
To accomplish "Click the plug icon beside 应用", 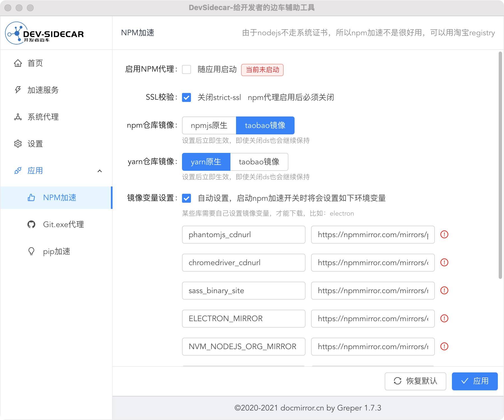I will pyautogui.click(x=18, y=171).
